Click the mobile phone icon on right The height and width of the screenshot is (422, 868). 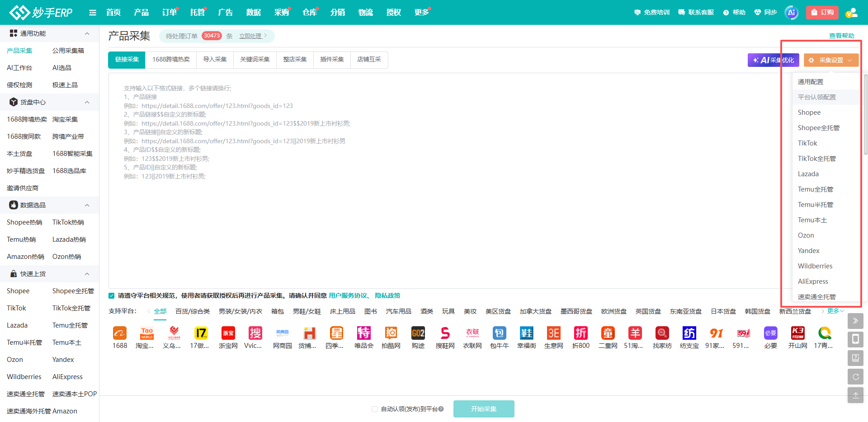855,339
